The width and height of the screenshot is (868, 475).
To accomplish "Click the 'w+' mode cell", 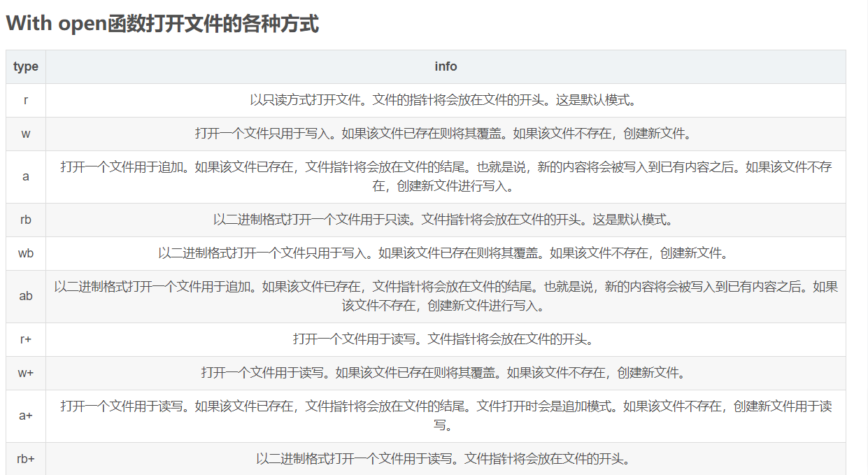I will [x=25, y=373].
